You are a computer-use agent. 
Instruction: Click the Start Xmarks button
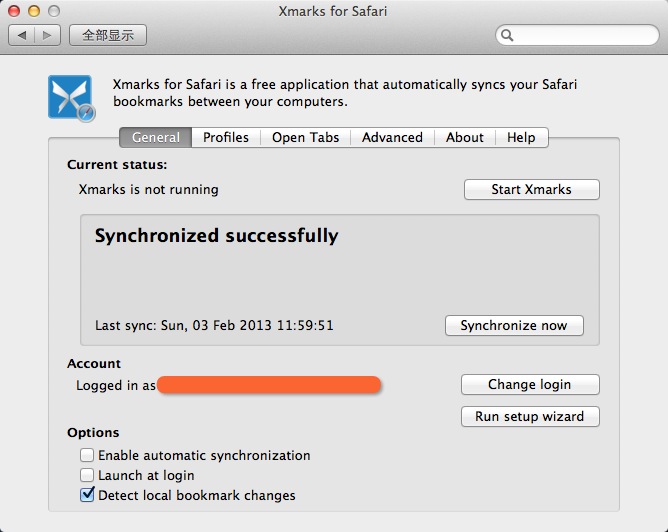point(532,189)
